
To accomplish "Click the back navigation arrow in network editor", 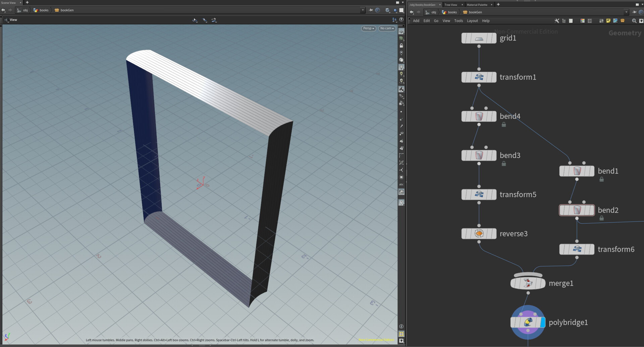I will tap(411, 12).
